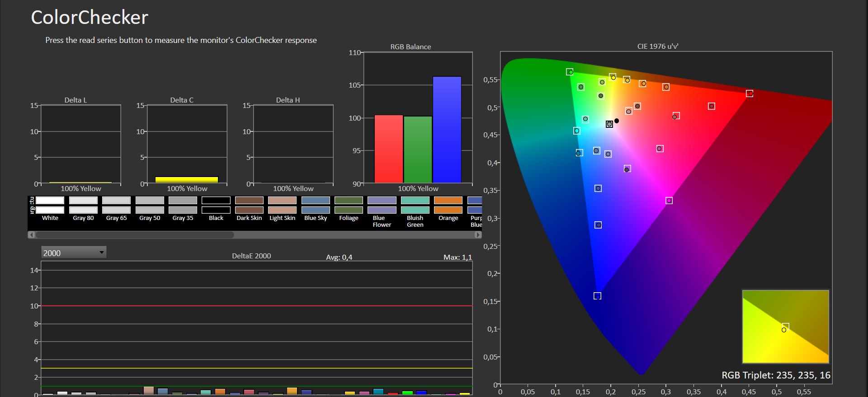Viewport: 868px width, 397px height.
Task: Select the Light Skin patch label
Action: [x=283, y=218]
